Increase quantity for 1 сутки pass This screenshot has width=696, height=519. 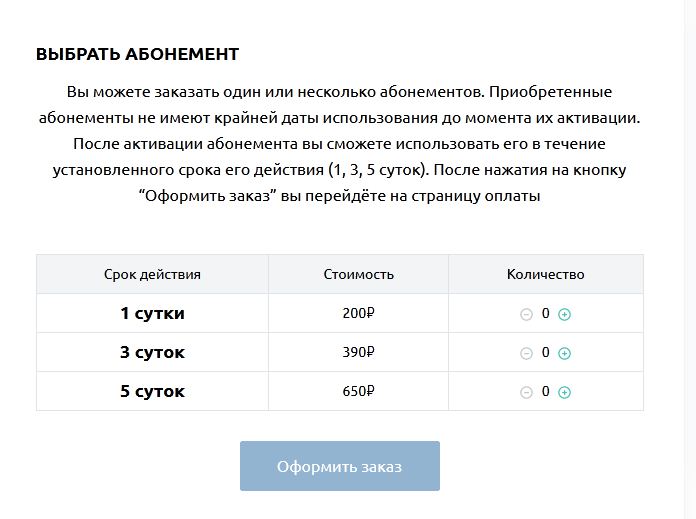564,314
